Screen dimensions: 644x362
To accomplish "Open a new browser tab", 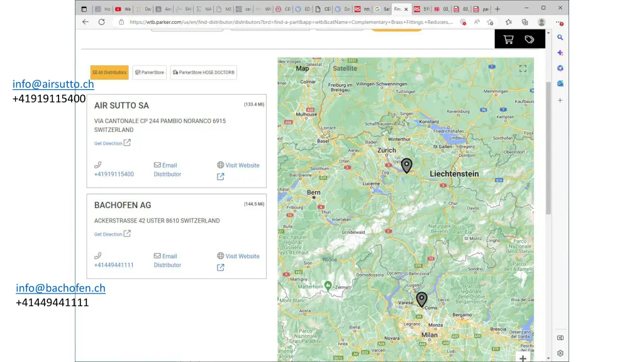I will (497, 9).
